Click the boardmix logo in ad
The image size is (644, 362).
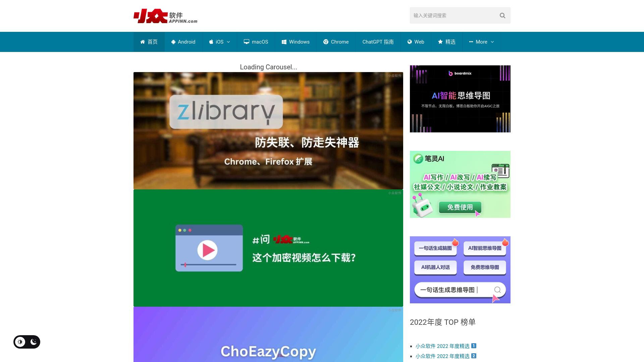point(460,73)
